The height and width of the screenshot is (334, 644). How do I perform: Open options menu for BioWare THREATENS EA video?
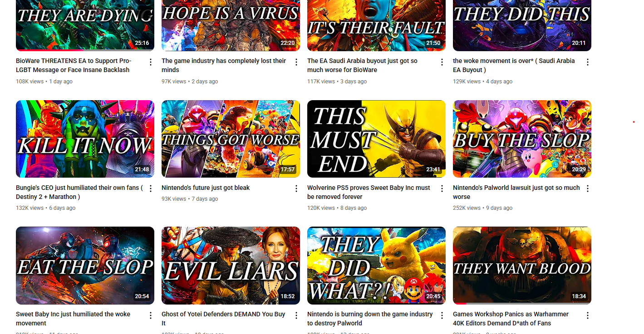pos(151,62)
